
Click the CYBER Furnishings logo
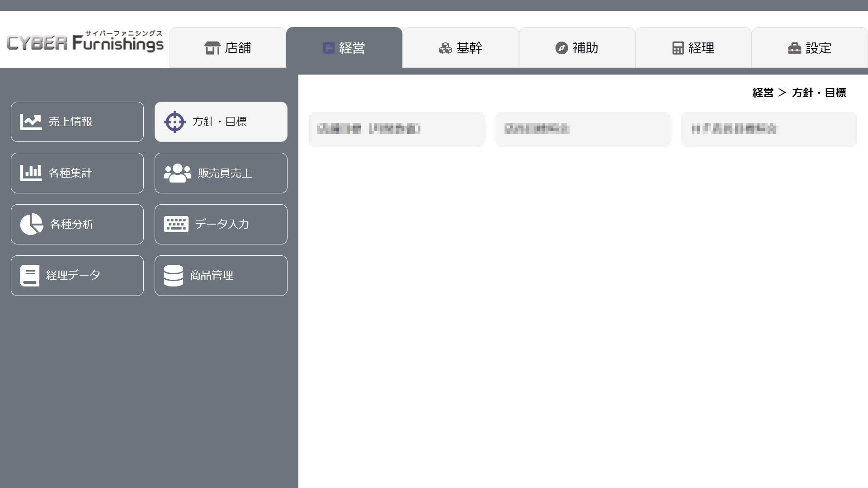point(85,42)
